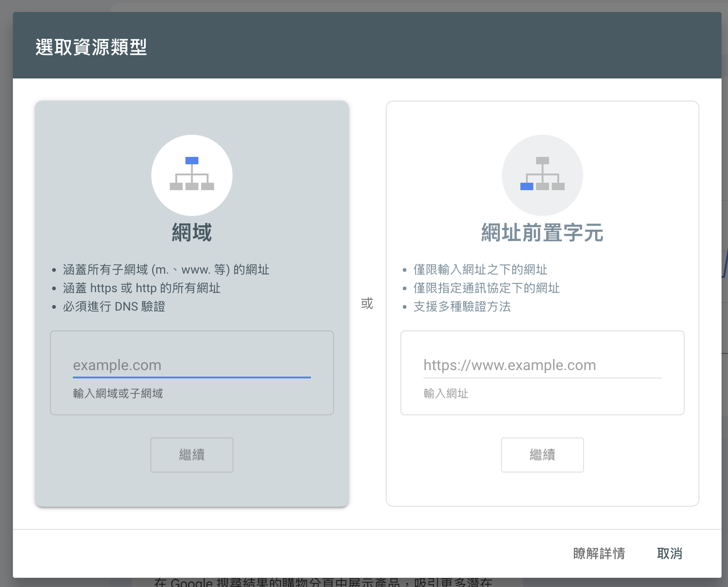The height and width of the screenshot is (587, 728).
Task: Click the 選取資源類型 dialog title
Action: click(91, 47)
